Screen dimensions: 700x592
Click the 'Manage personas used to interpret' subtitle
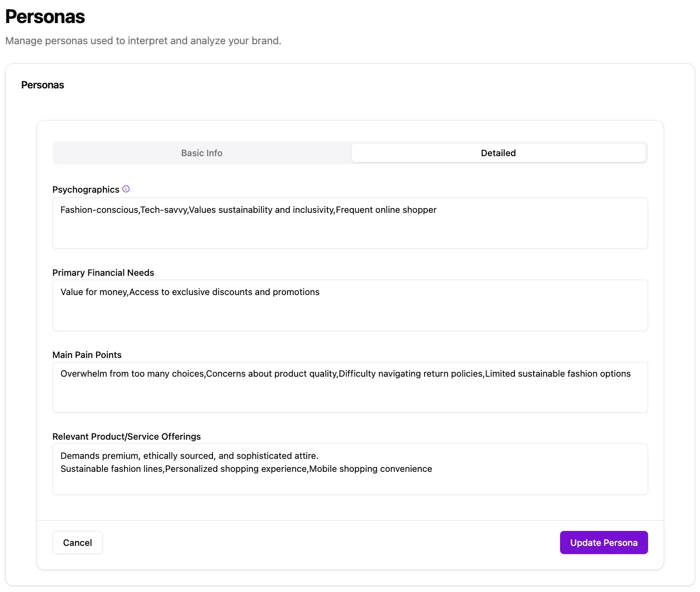tap(143, 41)
